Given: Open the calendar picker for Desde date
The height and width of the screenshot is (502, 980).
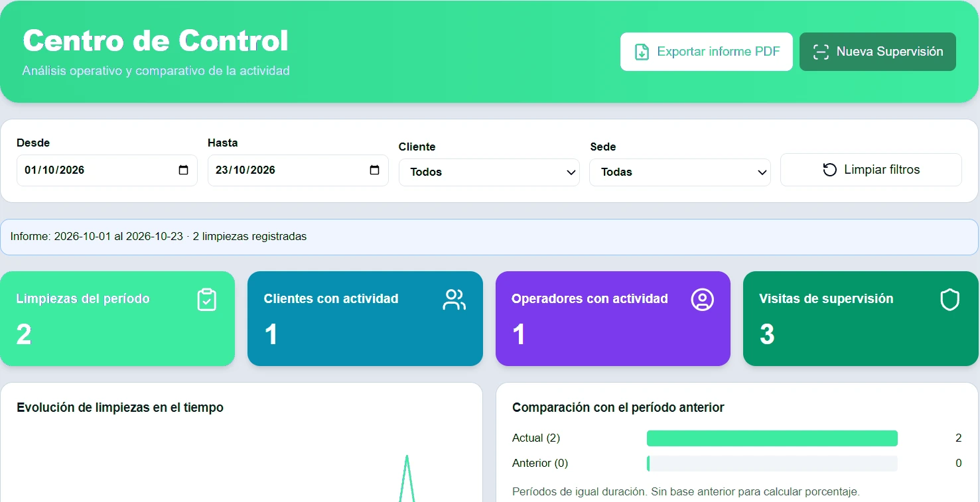Looking at the screenshot, I should (x=184, y=170).
